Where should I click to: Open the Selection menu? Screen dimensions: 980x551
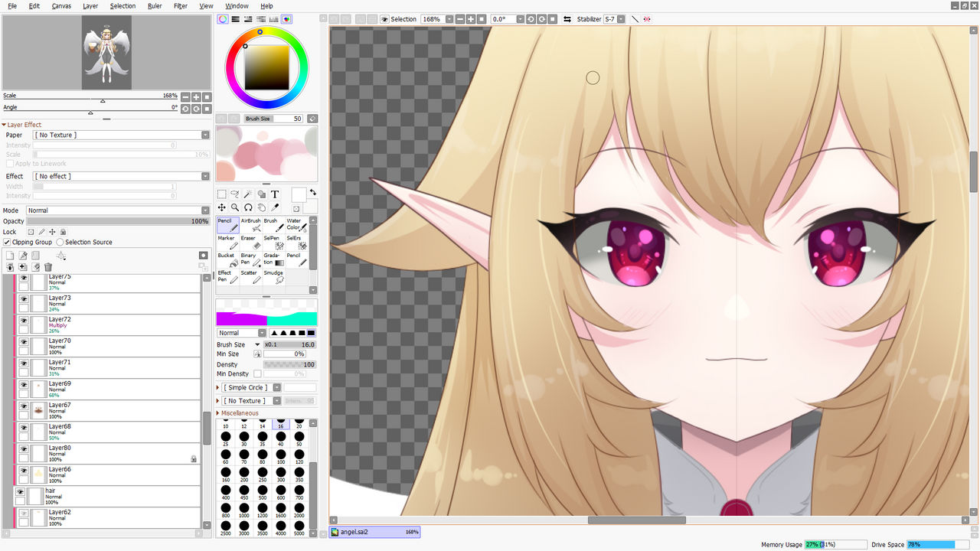(122, 5)
